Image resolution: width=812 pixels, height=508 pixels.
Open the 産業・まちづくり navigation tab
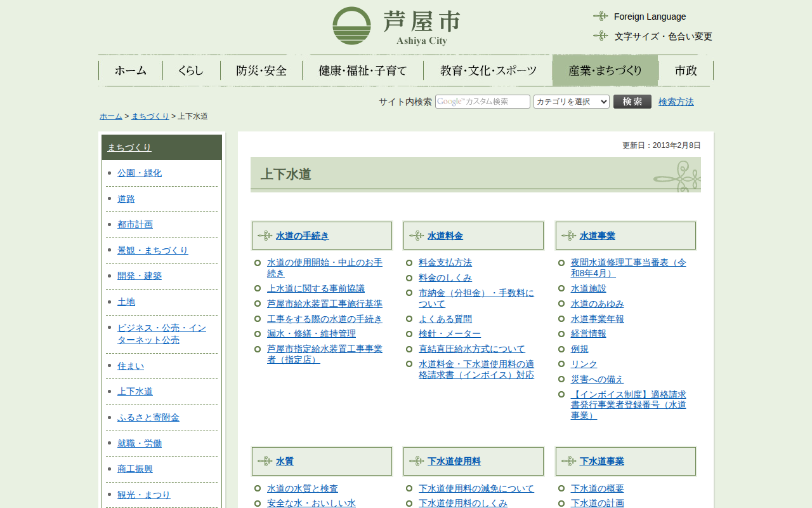(x=605, y=70)
